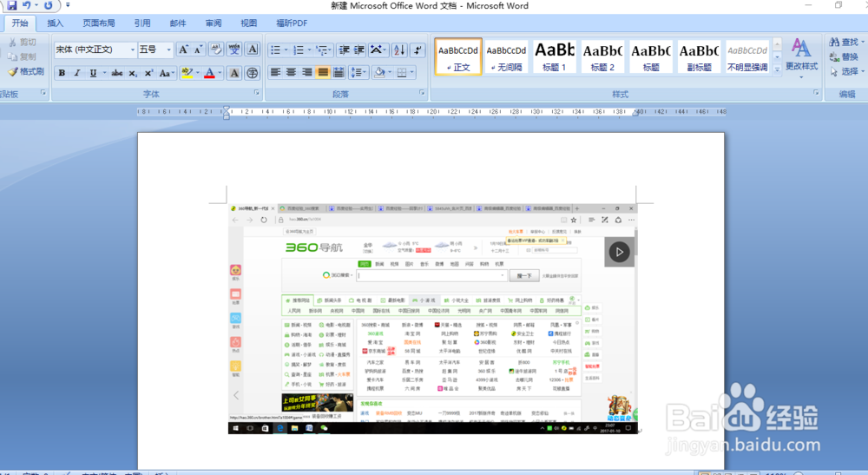The width and height of the screenshot is (868, 475).
Task: Align text right
Action: [x=306, y=73]
